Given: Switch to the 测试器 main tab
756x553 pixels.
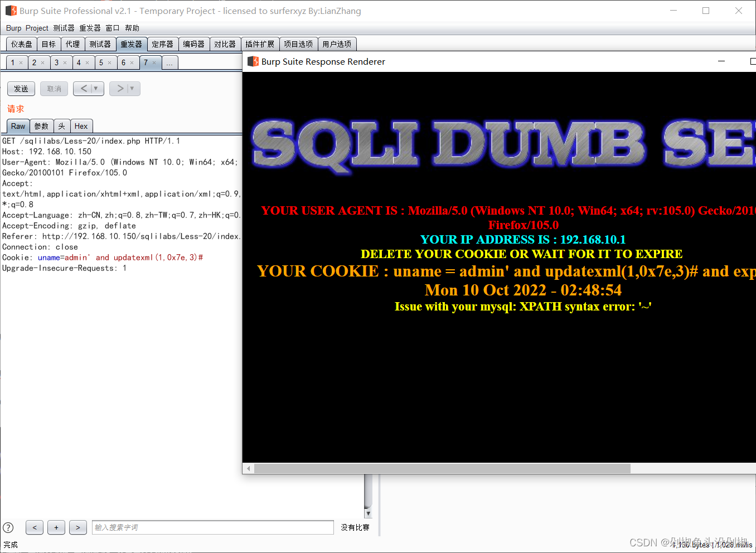Looking at the screenshot, I should pos(100,44).
